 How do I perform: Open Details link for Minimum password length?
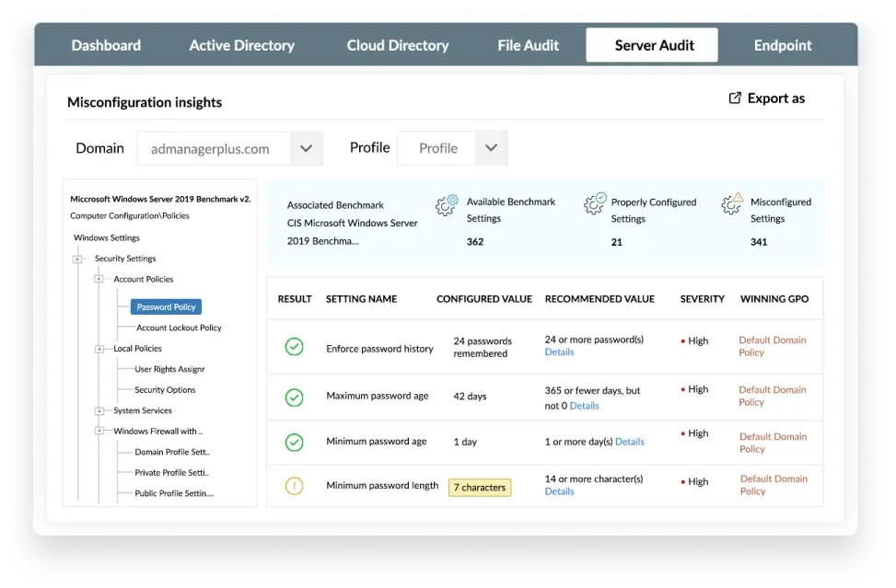point(559,491)
